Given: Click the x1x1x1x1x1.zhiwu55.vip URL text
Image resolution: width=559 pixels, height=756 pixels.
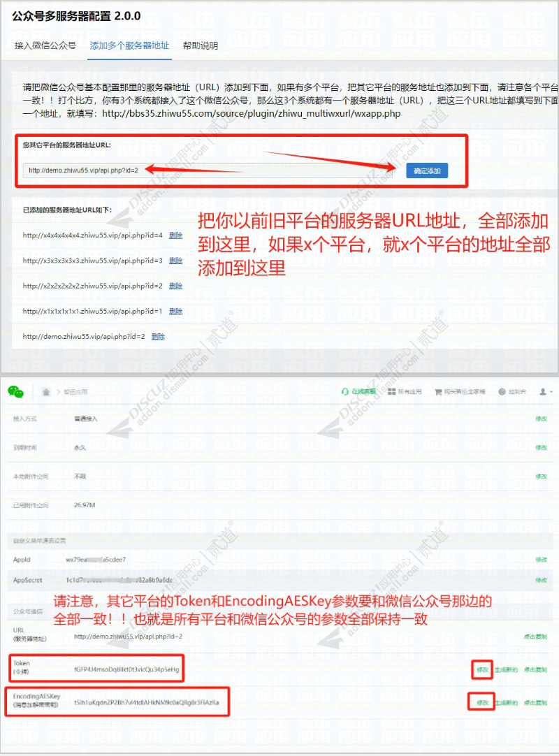Looking at the screenshot, I should 93,312.
